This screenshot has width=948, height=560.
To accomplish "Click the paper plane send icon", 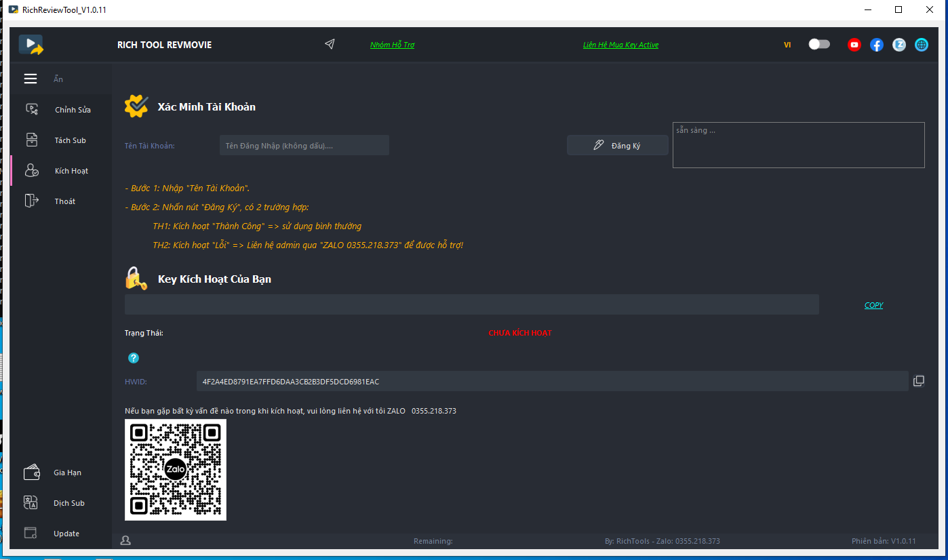I will coord(330,44).
